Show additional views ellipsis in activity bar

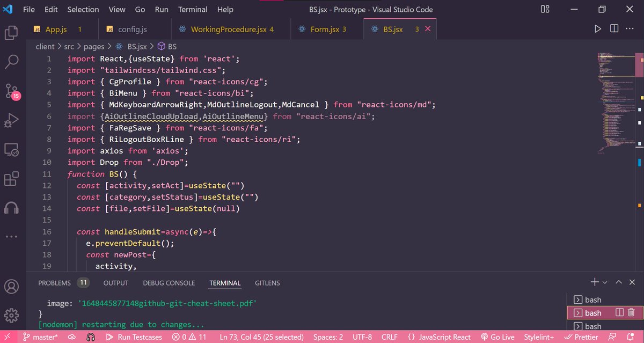coord(12,236)
